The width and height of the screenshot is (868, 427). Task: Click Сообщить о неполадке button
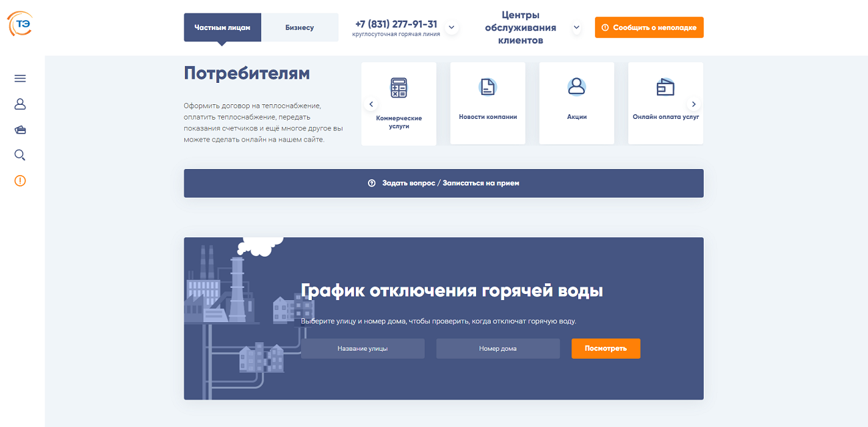[x=649, y=27]
